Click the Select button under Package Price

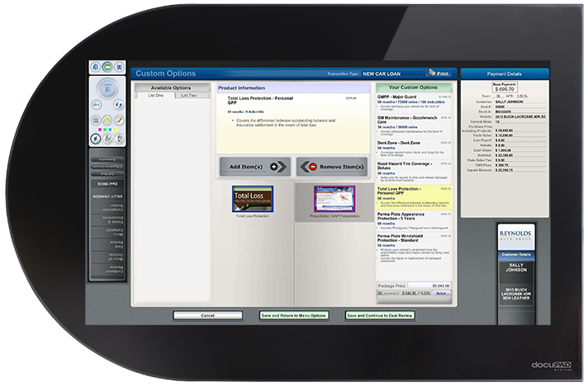click(x=441, y=293)
